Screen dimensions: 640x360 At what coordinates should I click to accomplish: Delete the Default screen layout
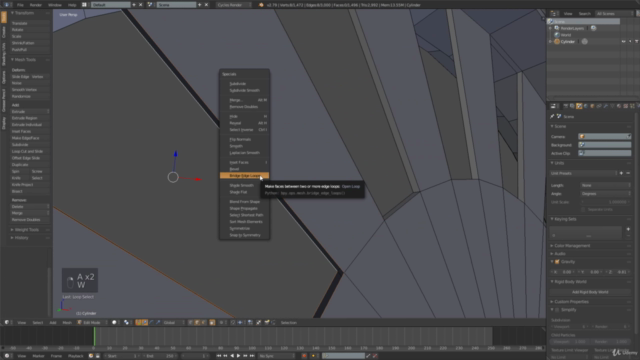pyautogui.click(x=141, y=5)
